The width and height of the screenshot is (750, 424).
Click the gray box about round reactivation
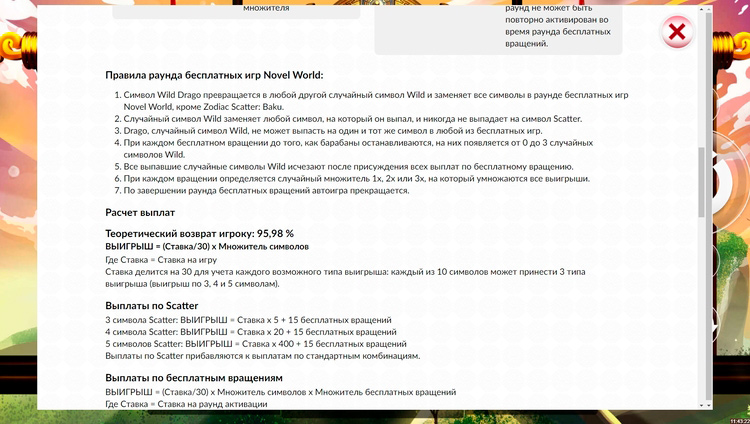498,25
